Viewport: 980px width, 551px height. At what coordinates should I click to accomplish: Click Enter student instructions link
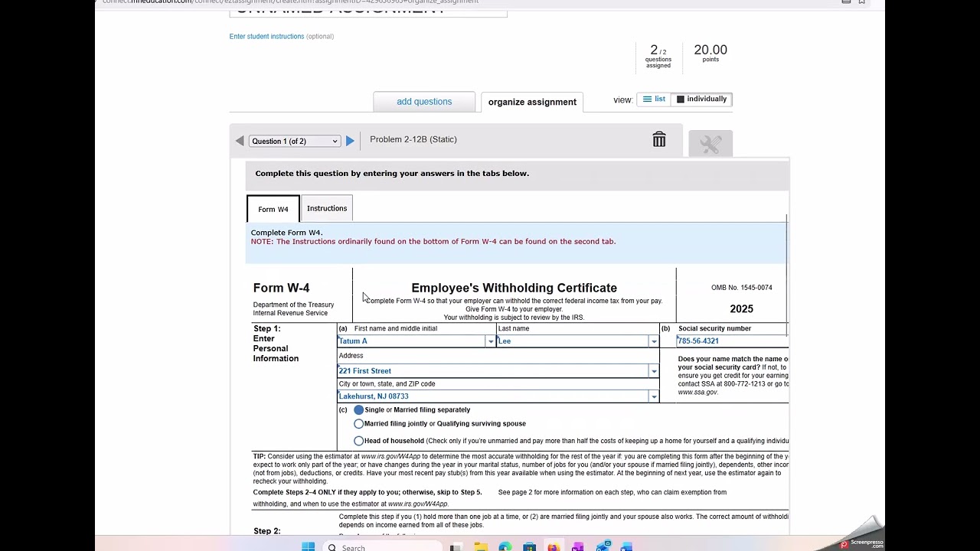[266, 37]
